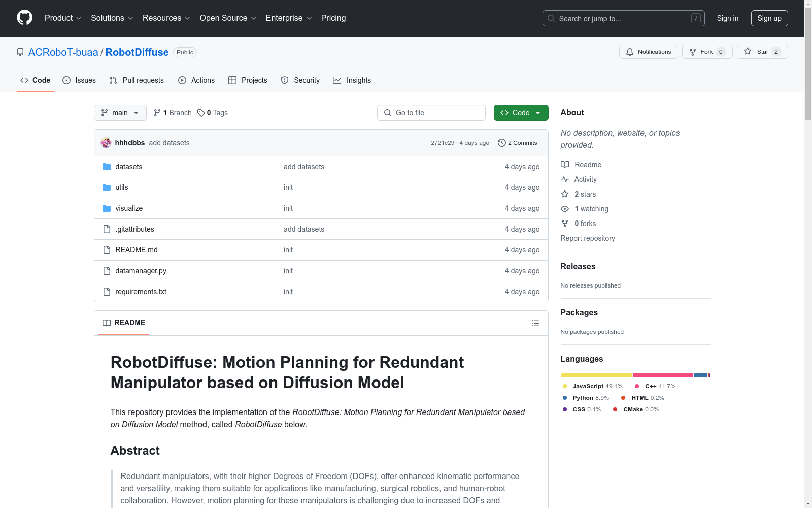The height and width of the screenshot is (508, 812).
Task: Click the Sign up button
Action: tap(769, 18)
